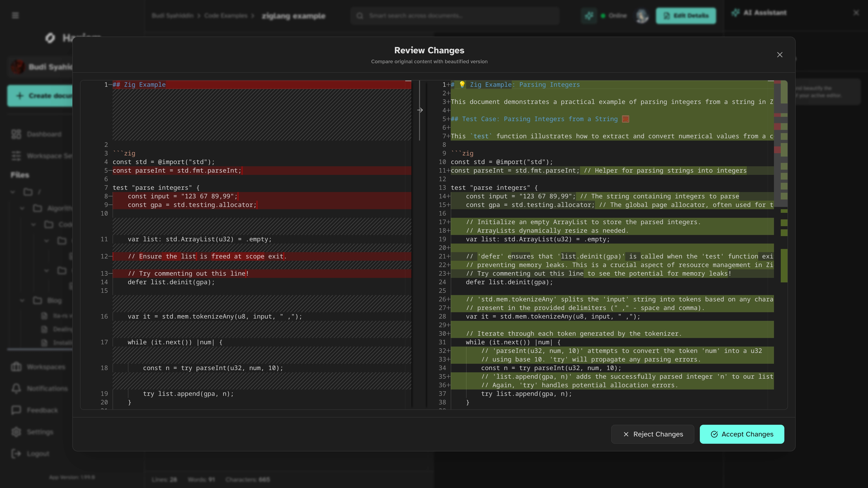This screenshot has width=868, height=488.
Task: Click the Reject Changes button
Action: pyautogui.click(x=652, y=434)
